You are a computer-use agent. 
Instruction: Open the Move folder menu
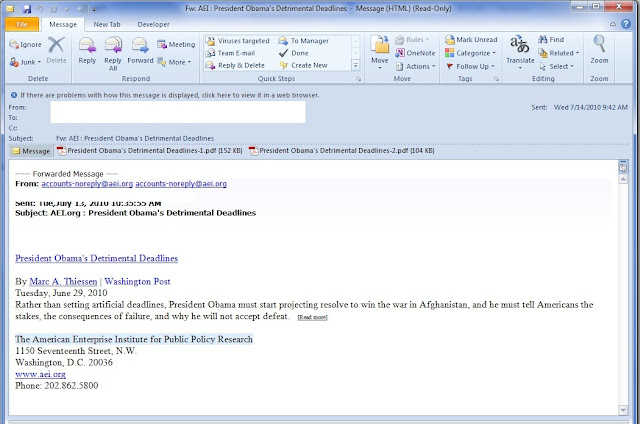coord(380,52)
